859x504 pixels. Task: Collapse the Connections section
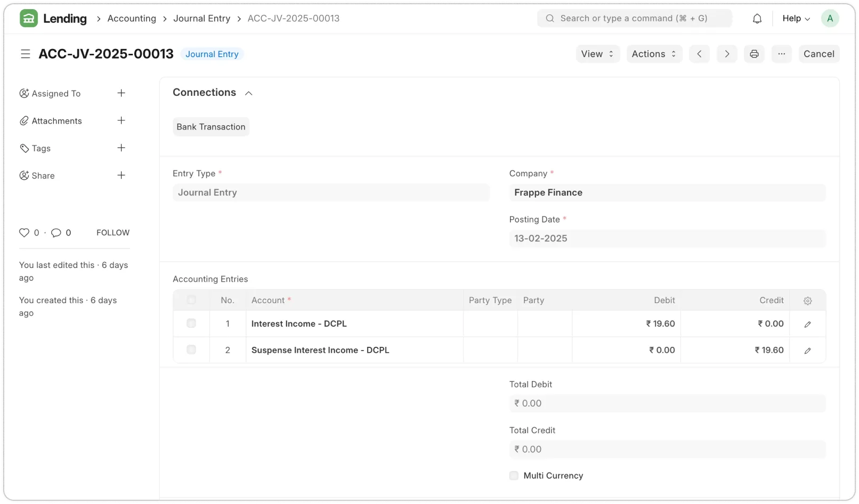tap(248, 93)
